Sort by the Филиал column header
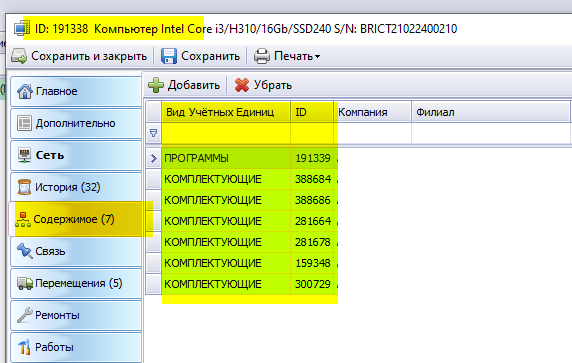Image resolution: width=572 pixels, height=363 pixels. point(491,112)
